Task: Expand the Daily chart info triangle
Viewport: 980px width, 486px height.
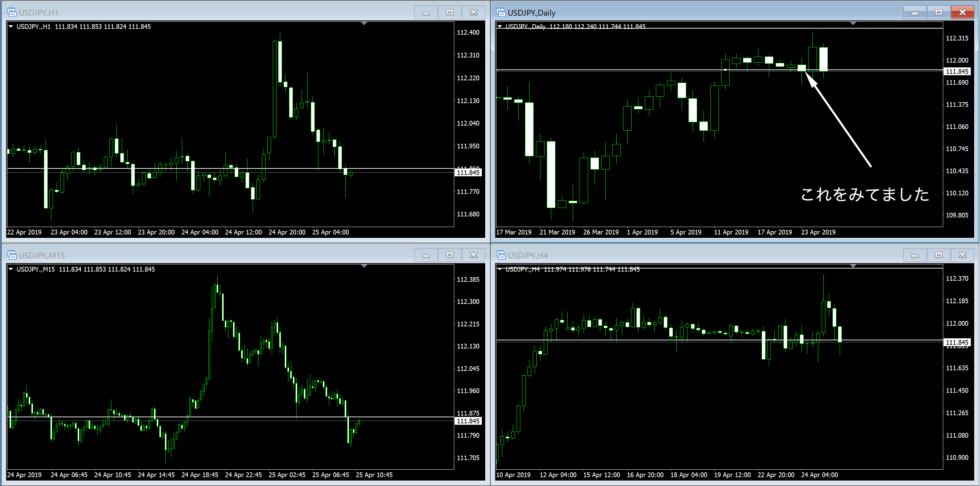Action: click(500, 26)
